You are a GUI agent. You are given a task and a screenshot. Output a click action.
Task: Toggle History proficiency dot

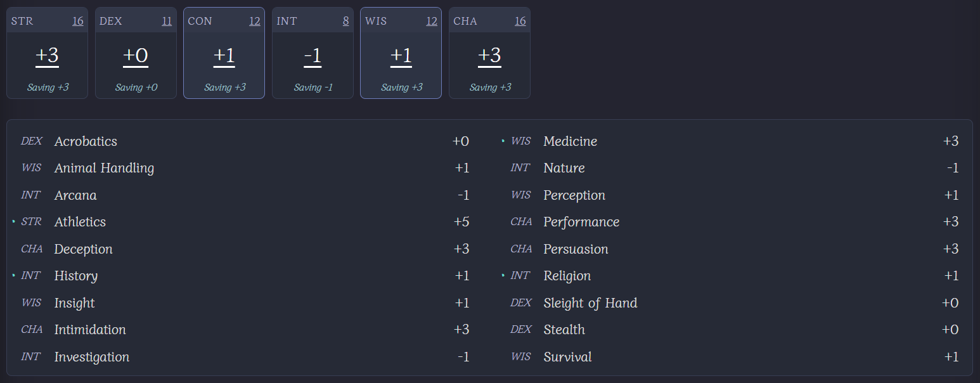point(13,275)
